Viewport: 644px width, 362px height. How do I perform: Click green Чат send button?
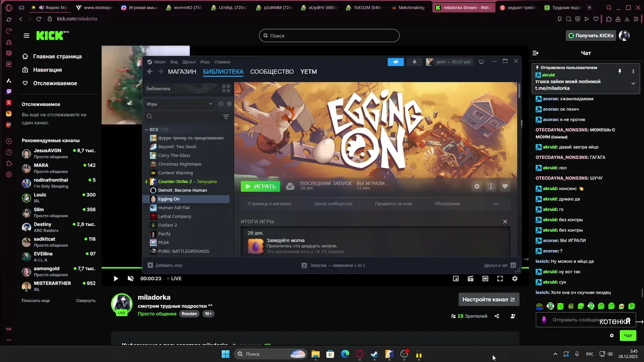point(628,335)
